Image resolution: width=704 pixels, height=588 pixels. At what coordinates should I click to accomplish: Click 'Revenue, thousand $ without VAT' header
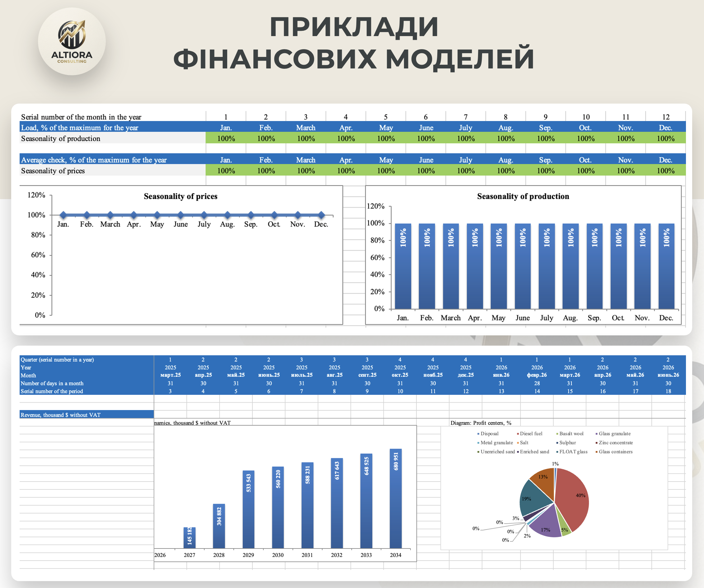point(61,415)
